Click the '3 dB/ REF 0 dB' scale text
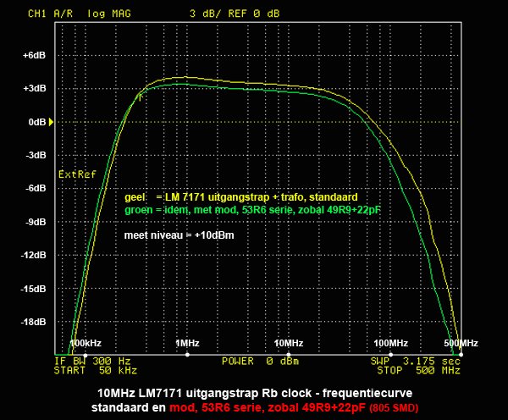Viewport: 508px width, 420px height. [235, 14]
